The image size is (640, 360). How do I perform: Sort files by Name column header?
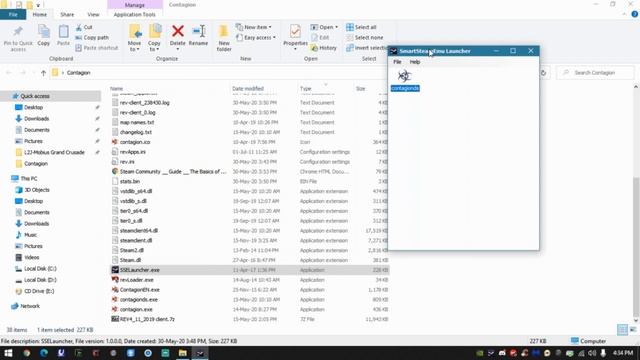point(116,89)
